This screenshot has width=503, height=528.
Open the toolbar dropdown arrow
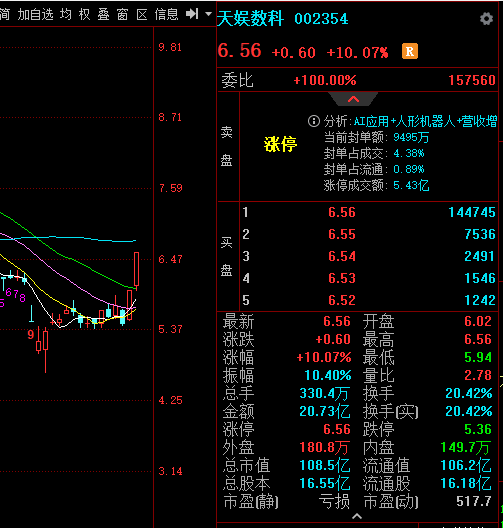click(208, 14)
